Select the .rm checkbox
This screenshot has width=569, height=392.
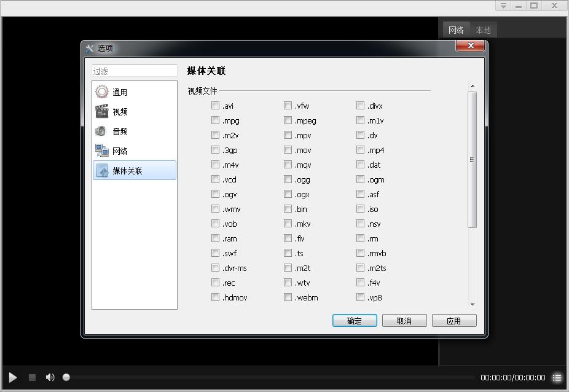tap(360, 238)
